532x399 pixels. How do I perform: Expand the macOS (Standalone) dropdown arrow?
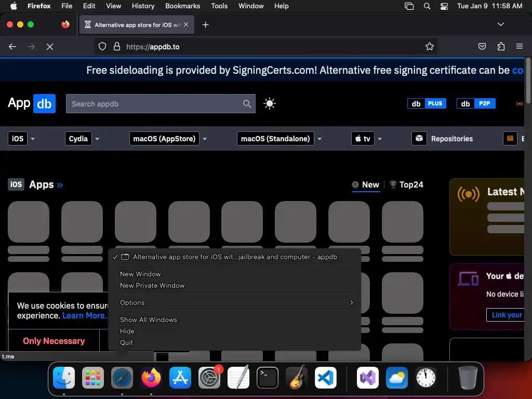click(x=320, y=139)
